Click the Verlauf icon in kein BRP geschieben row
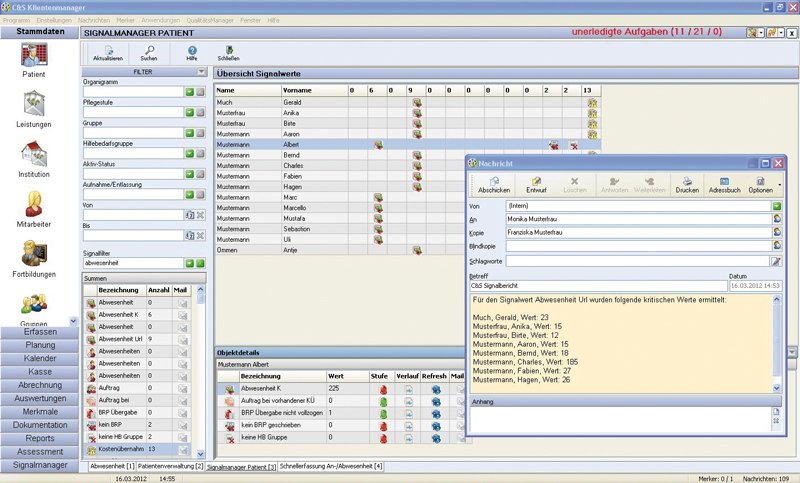The height and width of the screenshot is (483, 800). (409, 425)
